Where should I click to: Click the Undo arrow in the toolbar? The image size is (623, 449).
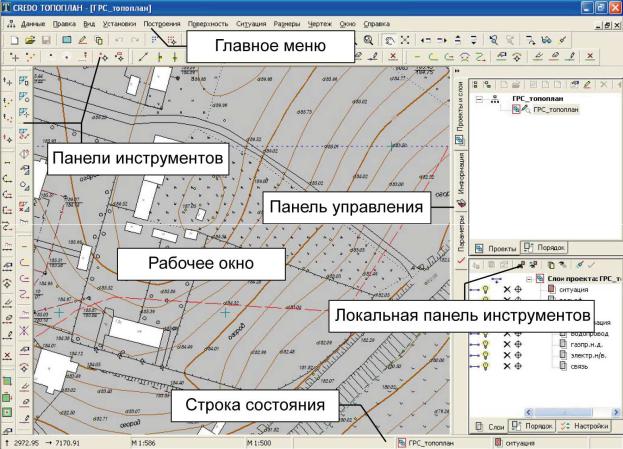pos(119,40)
